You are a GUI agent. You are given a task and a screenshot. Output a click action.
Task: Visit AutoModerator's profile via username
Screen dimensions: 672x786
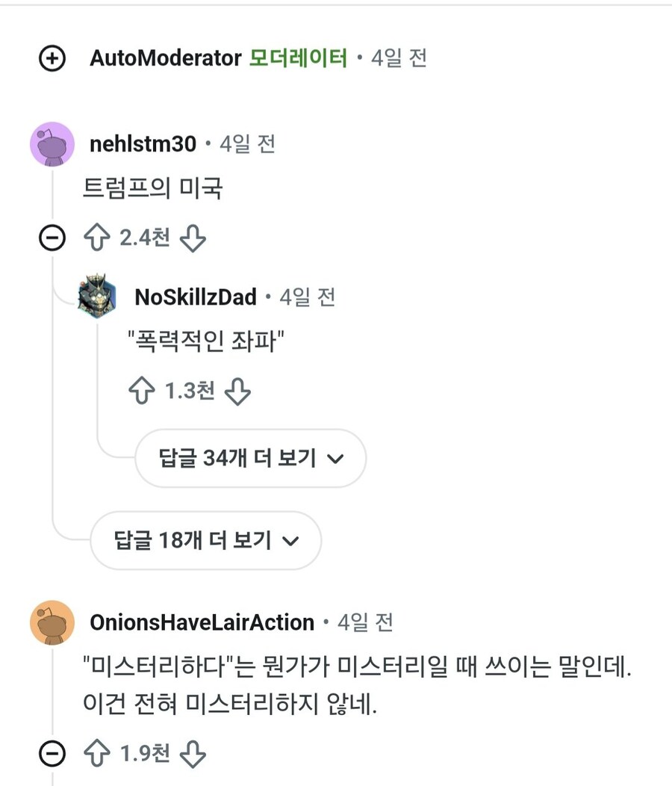pos(165,58)
